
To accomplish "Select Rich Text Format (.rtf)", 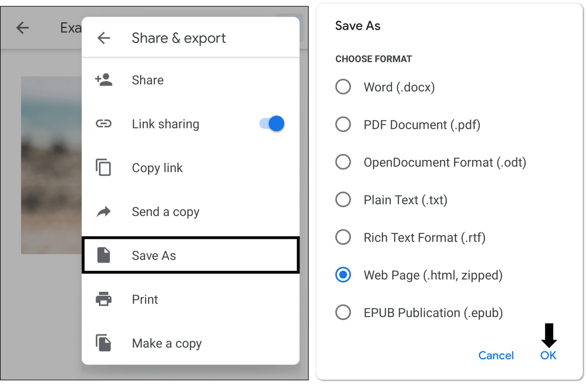I will pyautogui.click(x=343, y=238).
